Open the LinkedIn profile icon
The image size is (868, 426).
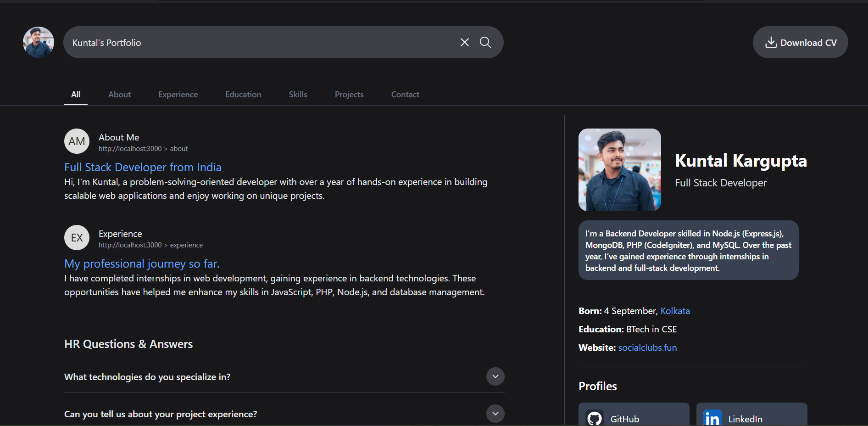point(712,418)
